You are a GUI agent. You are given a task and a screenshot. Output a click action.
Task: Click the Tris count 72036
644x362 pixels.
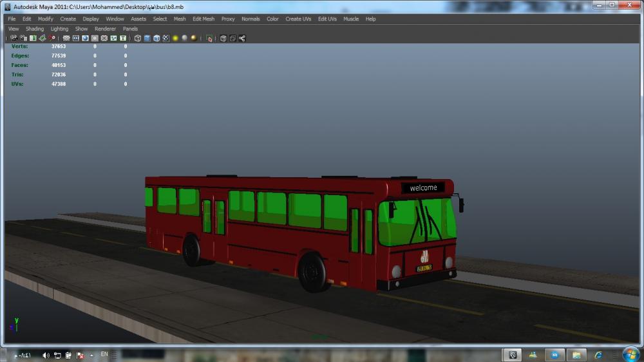[59, 74]
